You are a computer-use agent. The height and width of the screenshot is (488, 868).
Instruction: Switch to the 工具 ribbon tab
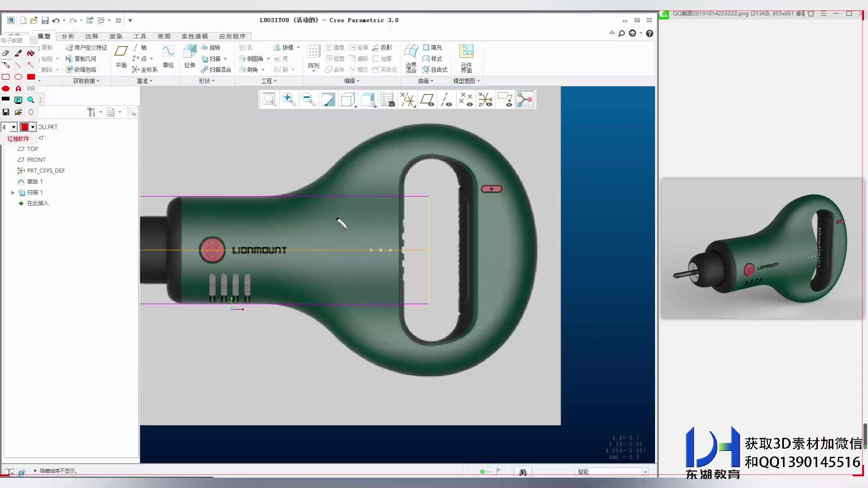[x=140, y=36]
